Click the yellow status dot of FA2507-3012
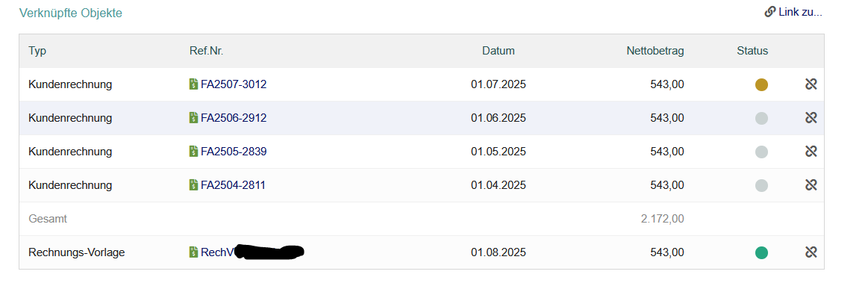 point(762,85)
